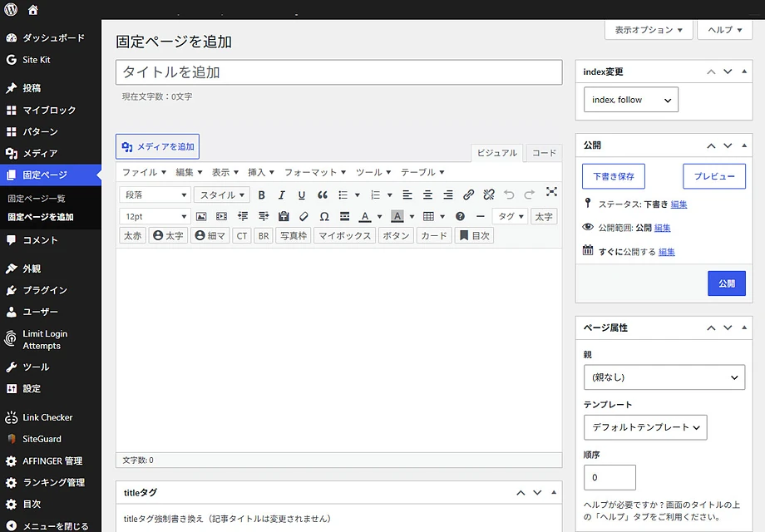The width and height of the screenshot is (765, 532).
Task: Insert a bulleted list
Action: pos(343,195)
